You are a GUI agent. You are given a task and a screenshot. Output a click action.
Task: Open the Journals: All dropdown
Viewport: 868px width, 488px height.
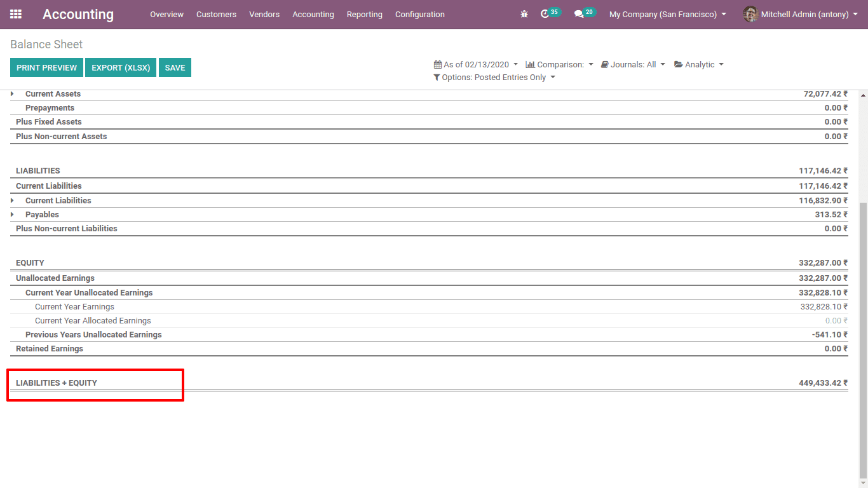point(633,64)
